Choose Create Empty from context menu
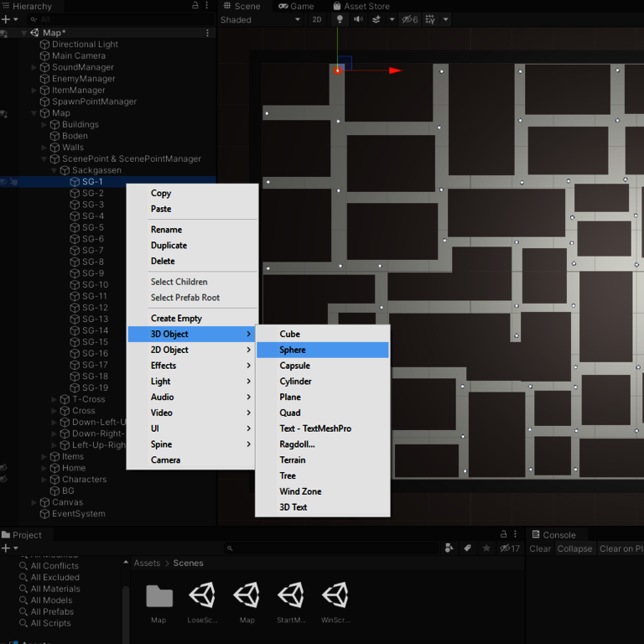 [176, 319]
